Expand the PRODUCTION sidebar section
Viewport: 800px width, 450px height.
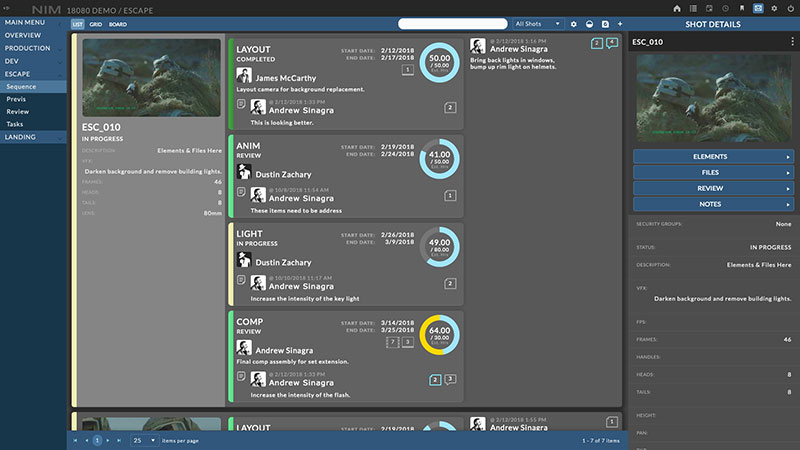click(x=33, y=48)
